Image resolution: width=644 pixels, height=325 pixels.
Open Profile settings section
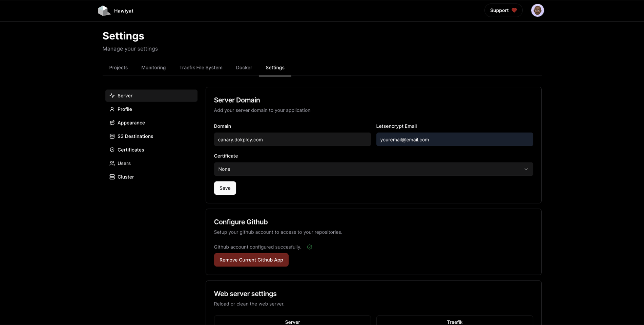pos(151,109)
